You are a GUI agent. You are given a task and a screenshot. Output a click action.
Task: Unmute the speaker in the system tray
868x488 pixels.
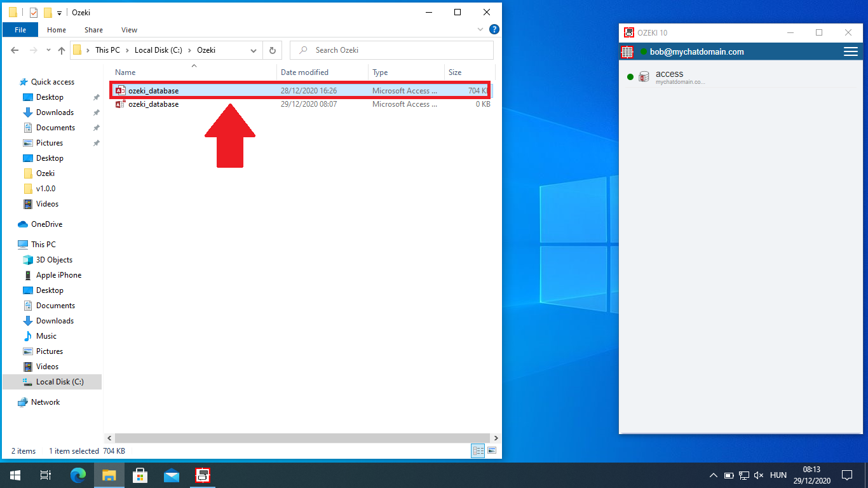[x=759, y=475]
